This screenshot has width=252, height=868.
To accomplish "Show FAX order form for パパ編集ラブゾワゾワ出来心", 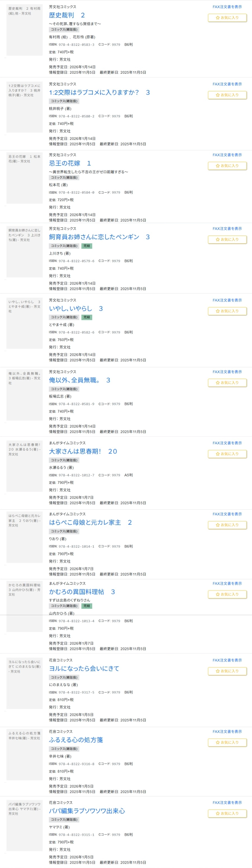I will (x=227, y=803).
